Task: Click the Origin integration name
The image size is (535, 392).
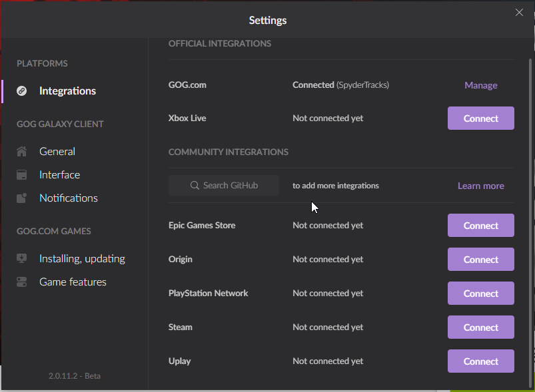Action: click(x=181, y=260)
